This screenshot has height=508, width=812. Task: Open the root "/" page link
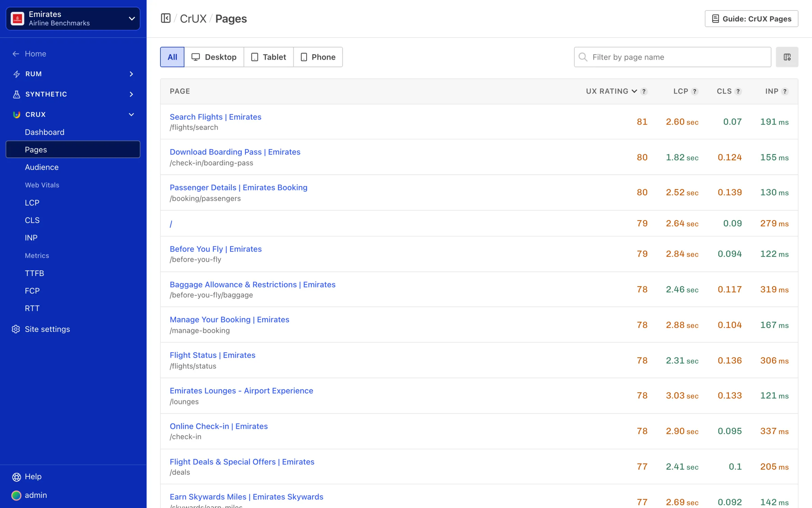click(171, 224)
